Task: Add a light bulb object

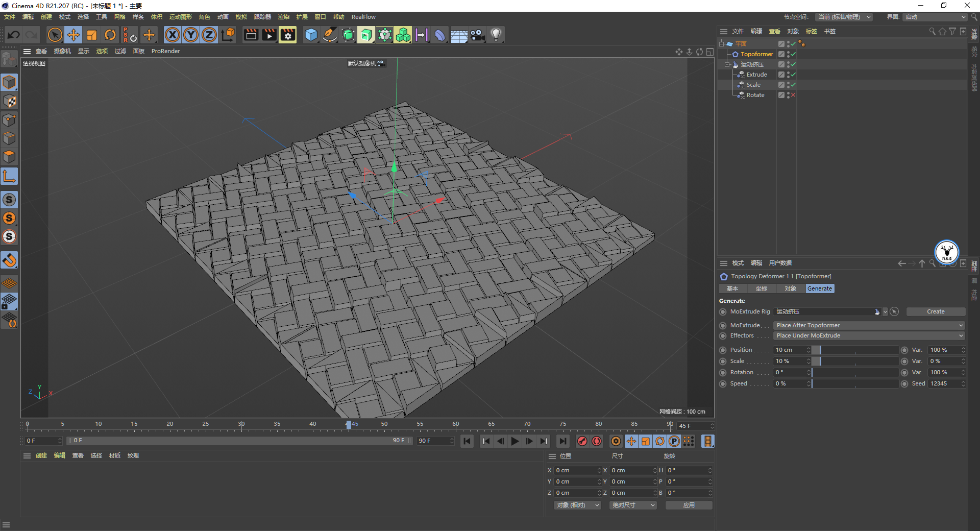Action: tap(496, 35)
